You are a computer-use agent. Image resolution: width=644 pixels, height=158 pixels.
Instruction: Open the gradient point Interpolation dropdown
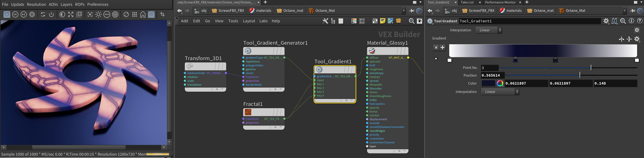(500, 92)
